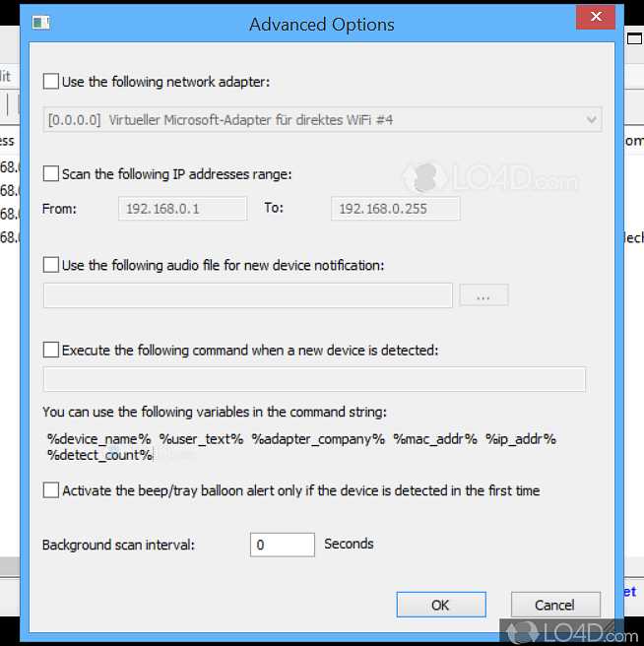Enable audio file for new device notification
Image resolution: width=644 pixels, height=646 pixels.
click(50, 265)
